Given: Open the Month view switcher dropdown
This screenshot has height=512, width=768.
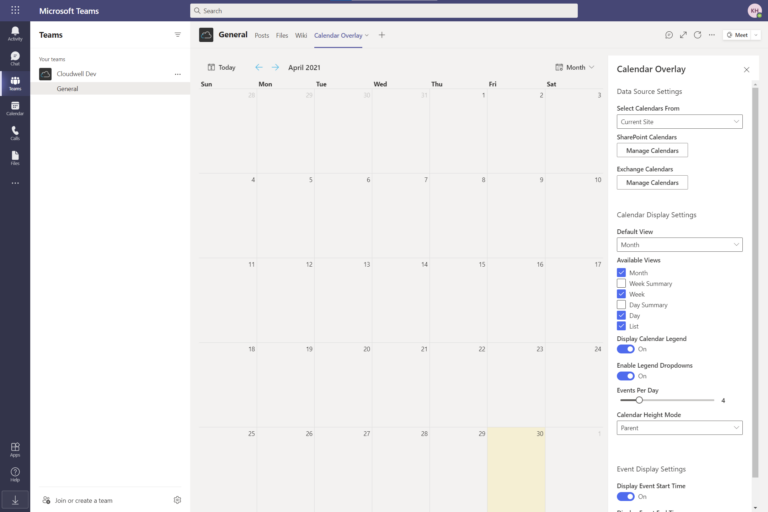Looking at the screenshot, I should click(x=575, y=67).
